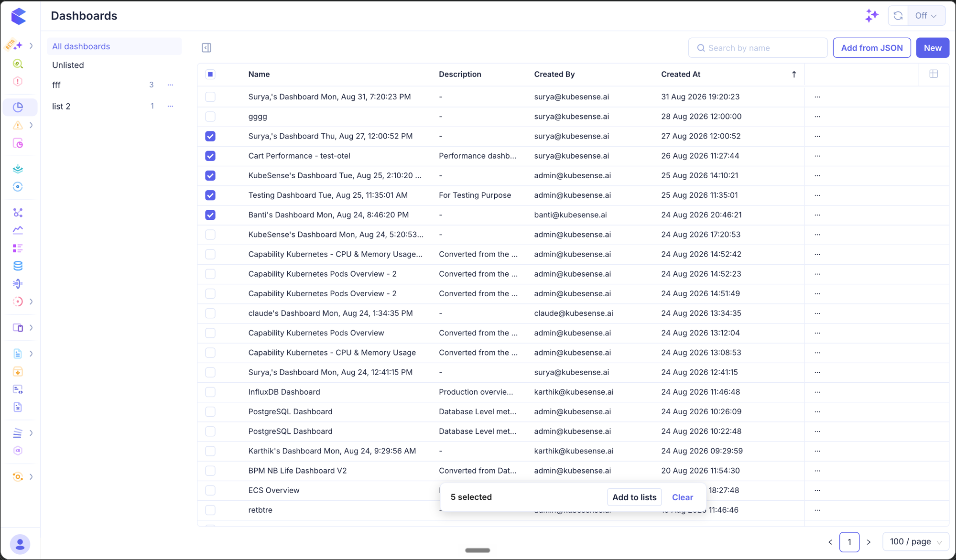Uncheck Banti's Dashboard row checkbox
The width and height of the screenshot is (956, 560).
click(210, 215)
